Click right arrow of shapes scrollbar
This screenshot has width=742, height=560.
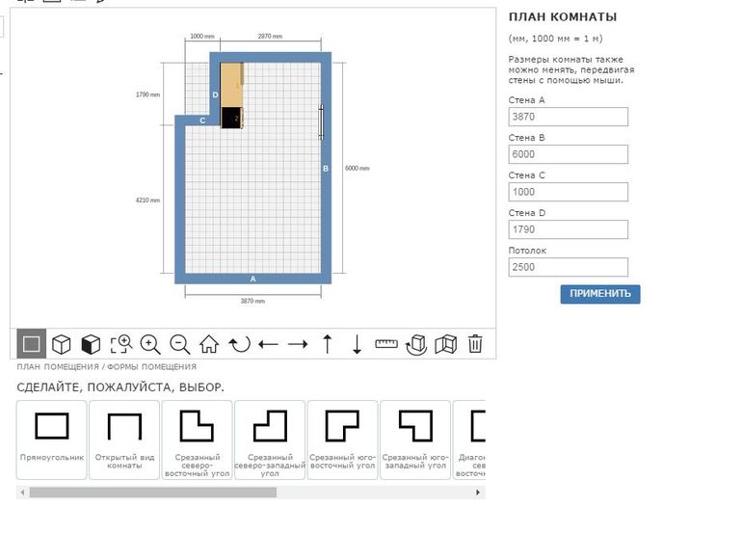click(x=478, y=493)
